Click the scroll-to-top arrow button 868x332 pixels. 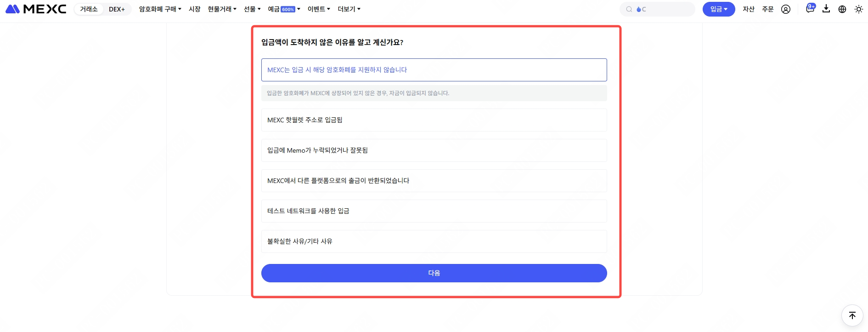pos(852,315)
